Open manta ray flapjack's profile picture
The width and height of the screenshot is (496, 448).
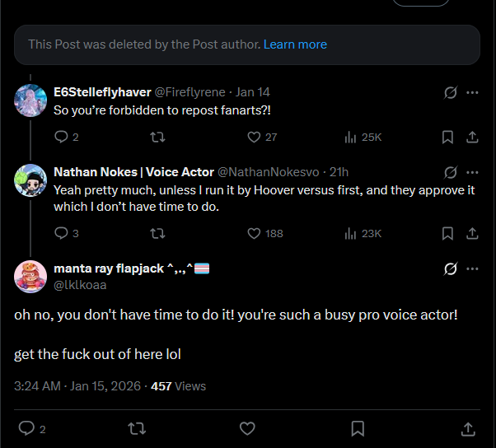click(x=30, y=277)
